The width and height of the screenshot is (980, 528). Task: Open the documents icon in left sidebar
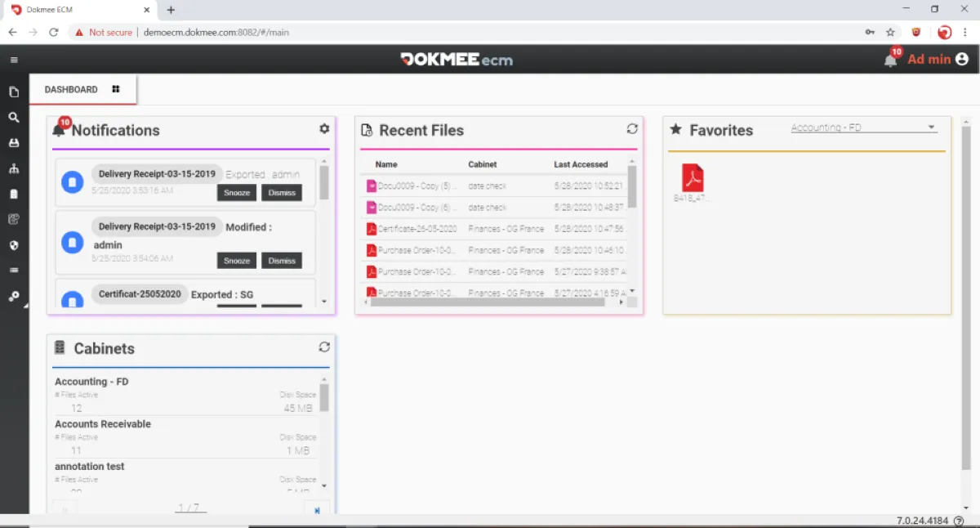pos(14,92)
